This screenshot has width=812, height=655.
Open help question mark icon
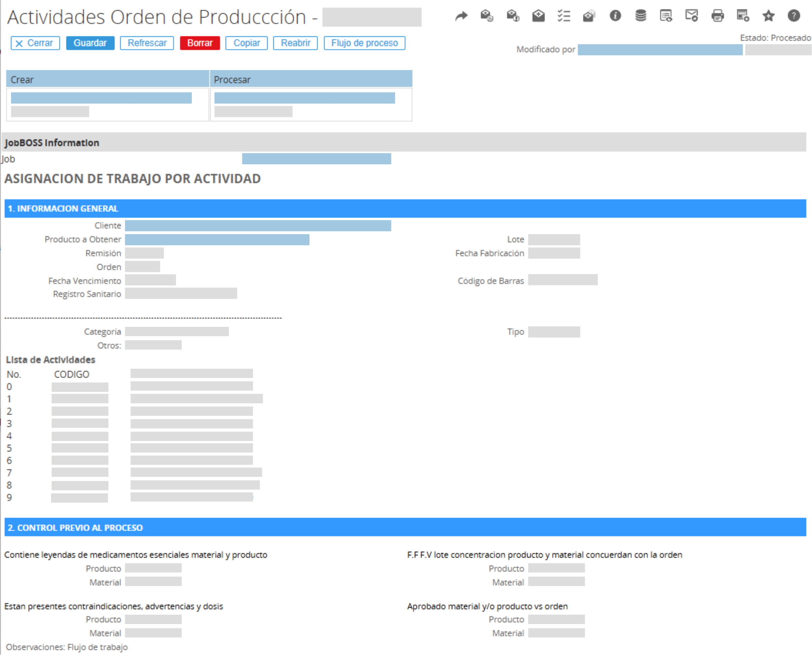click(793, 16)
